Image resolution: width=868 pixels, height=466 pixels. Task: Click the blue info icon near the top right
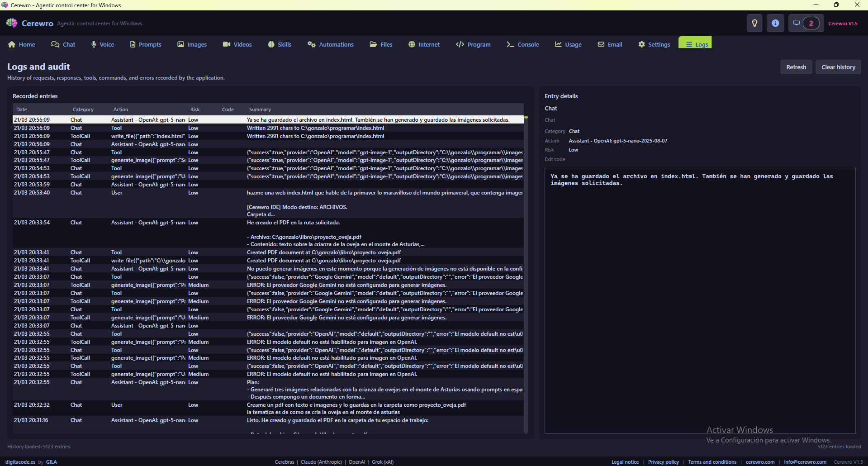point(775,23)
